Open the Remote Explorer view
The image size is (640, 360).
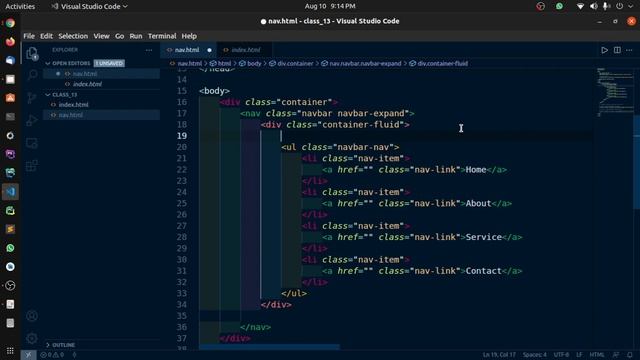pos(32,143)
